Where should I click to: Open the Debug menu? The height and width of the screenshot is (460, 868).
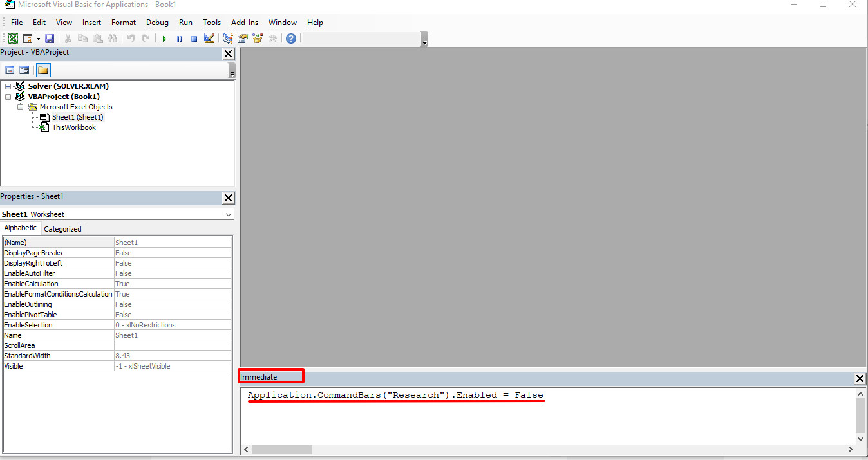pyautogui.click(x=157, y=23)
